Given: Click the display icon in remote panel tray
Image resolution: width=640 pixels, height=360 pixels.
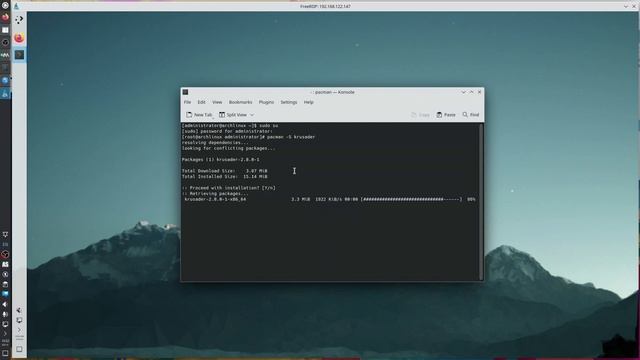Looking at the screenshot, I should 19,320.
